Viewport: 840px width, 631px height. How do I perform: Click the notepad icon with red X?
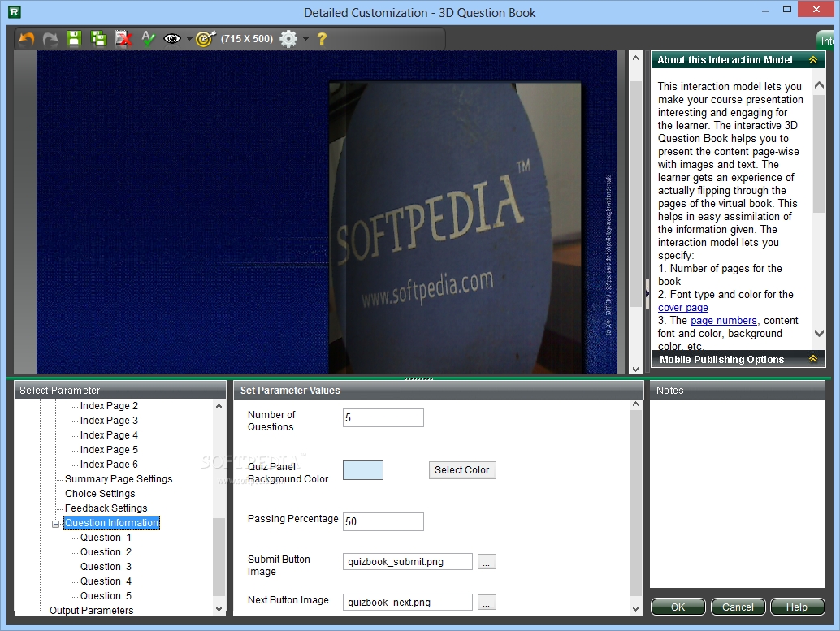coord(123,38)
